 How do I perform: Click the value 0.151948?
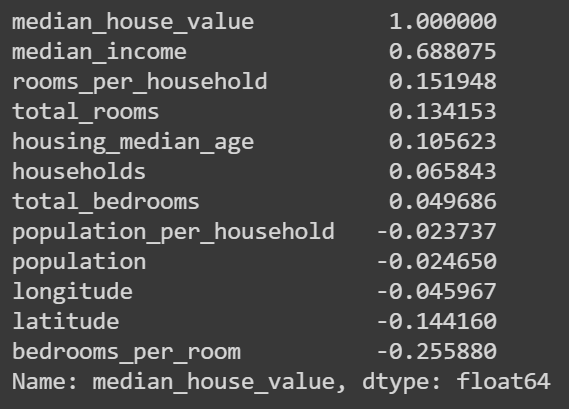443,82
